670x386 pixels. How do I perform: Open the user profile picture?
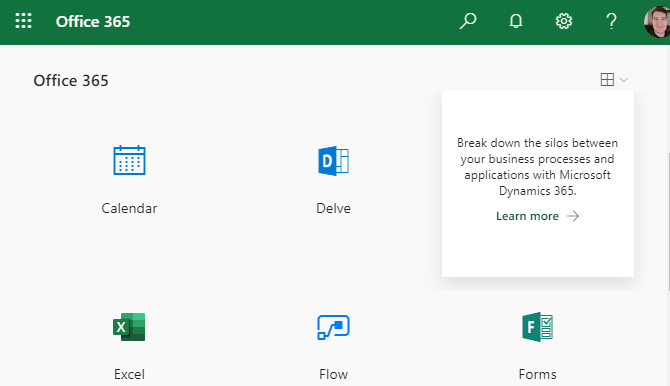(657, 21)
